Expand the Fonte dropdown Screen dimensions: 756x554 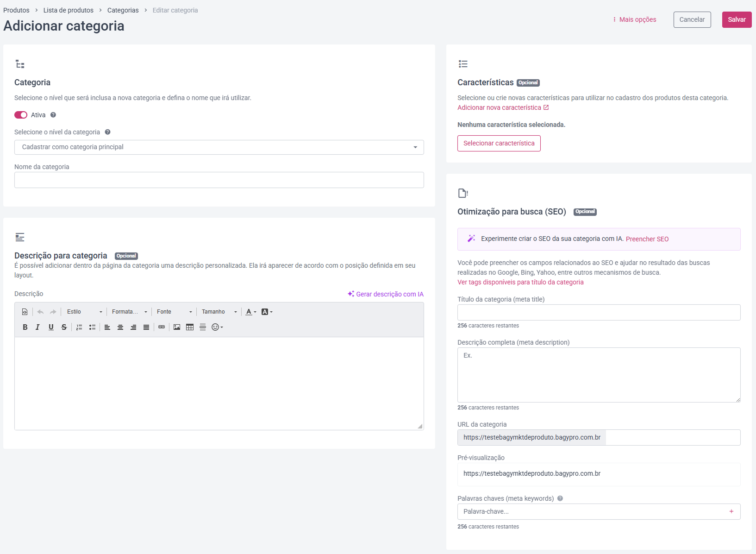[174, 312]
